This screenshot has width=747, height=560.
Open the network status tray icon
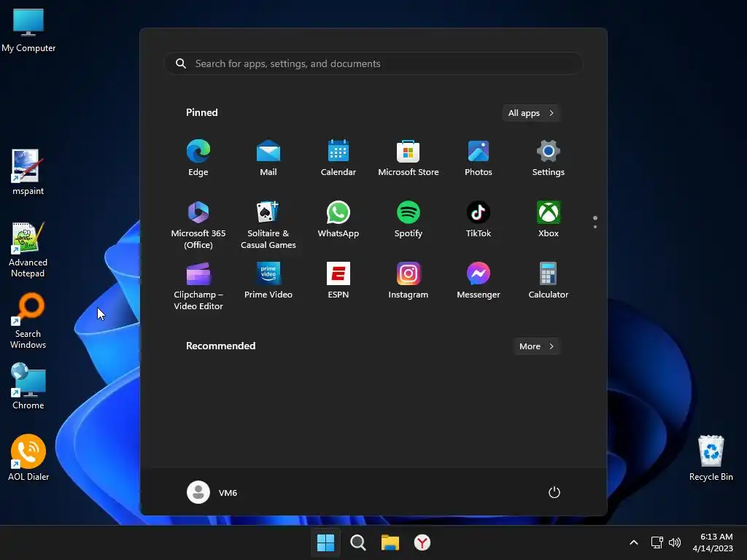pyautogui.click(x=657, y=542)
